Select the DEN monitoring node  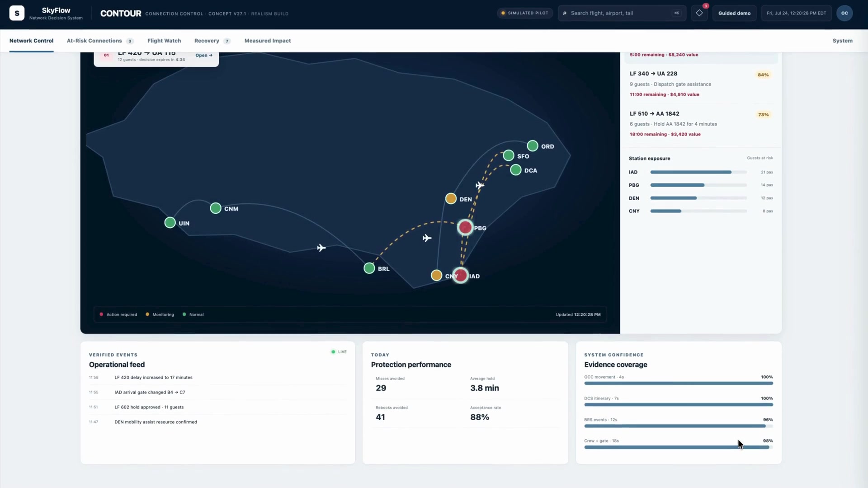pyautogui.click(x=451, y=199)
